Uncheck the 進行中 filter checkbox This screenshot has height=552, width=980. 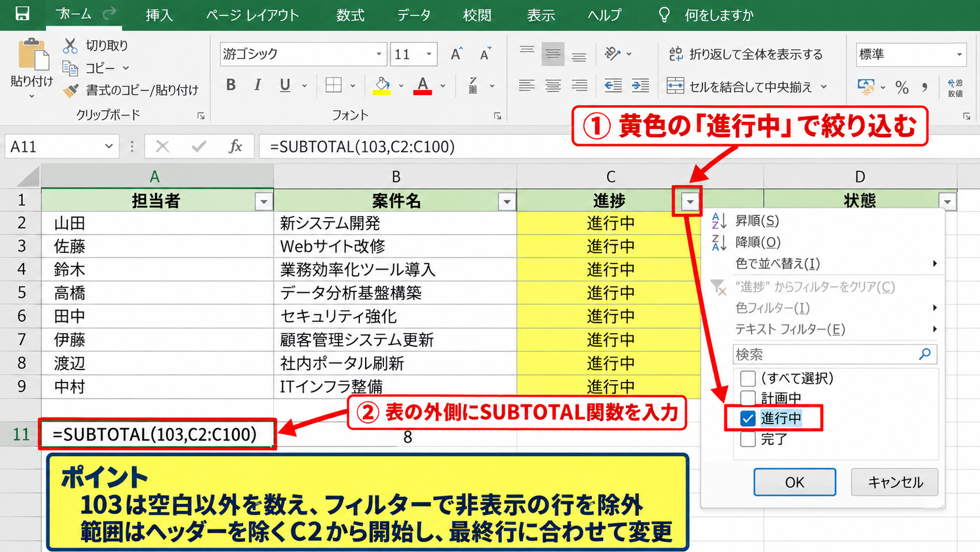click(748, 418)
